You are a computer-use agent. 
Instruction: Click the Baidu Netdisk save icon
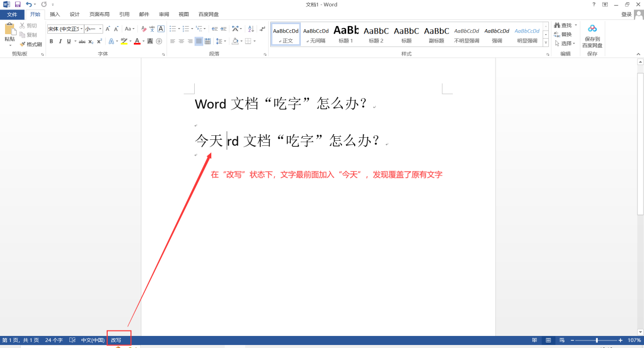tap(592, 29)
